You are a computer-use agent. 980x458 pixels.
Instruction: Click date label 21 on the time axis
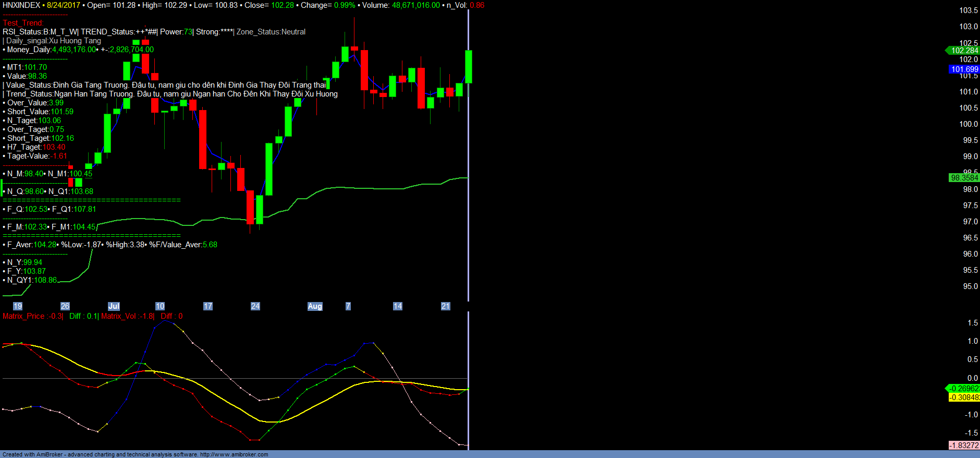[446, 306]
